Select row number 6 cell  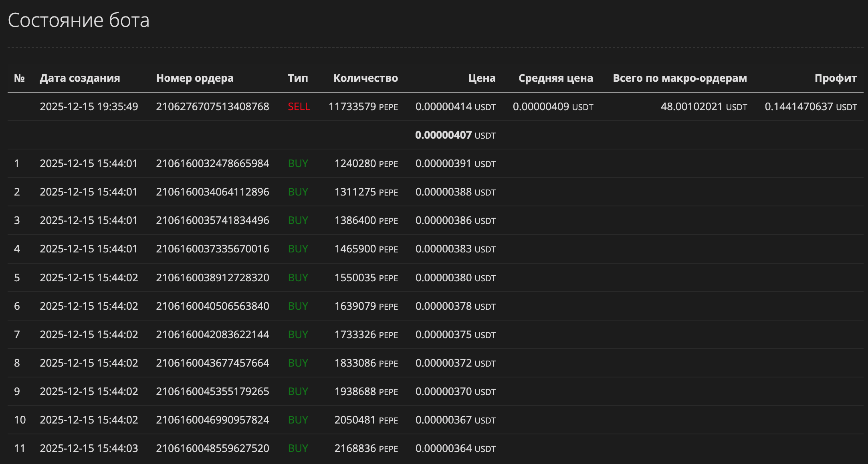(x=17, y=306)
